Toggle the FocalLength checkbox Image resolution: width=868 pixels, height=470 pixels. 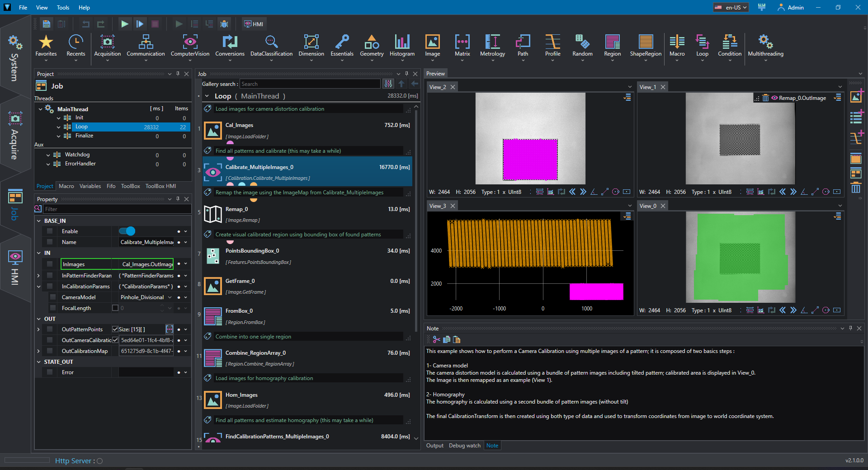[x=115, y=308]
